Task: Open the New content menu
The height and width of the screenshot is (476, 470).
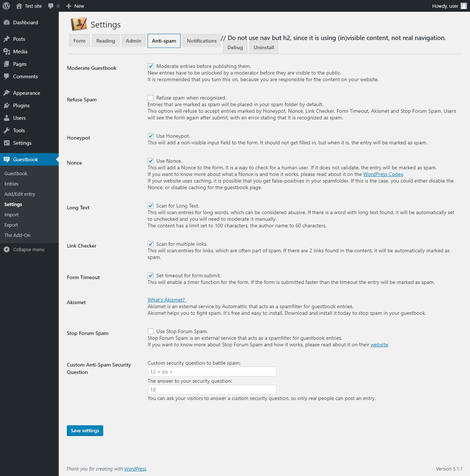Action: [75, 6]
